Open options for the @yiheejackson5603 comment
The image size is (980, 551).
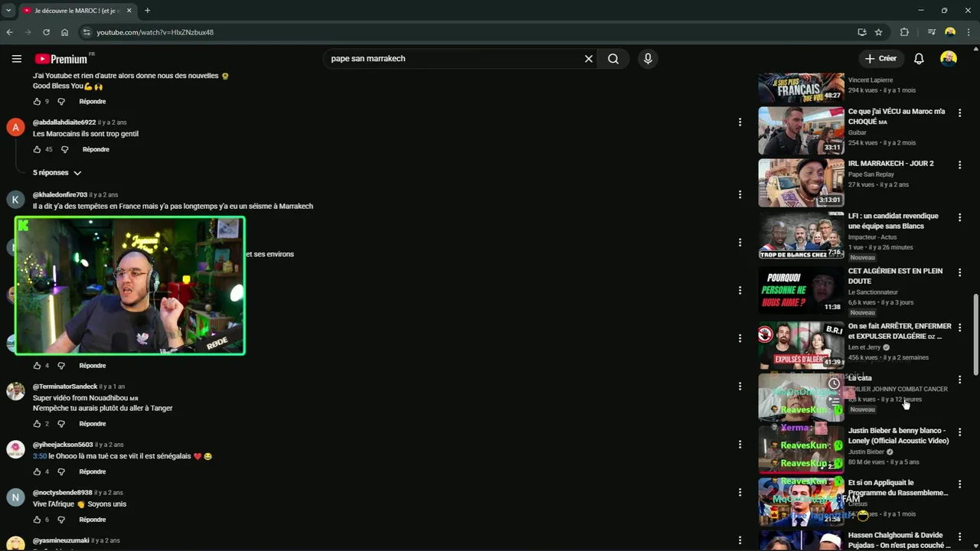point(740,445)
